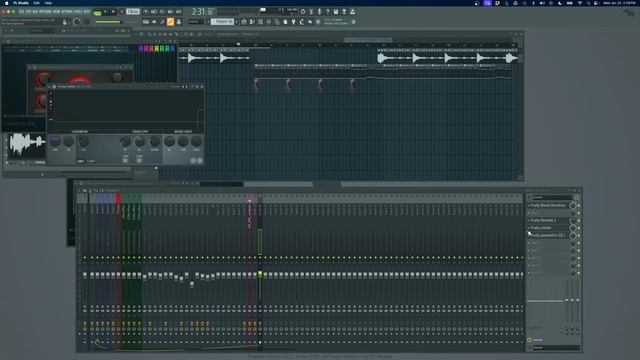Open the Pattern 16 selector dropdown

[222, 22]
